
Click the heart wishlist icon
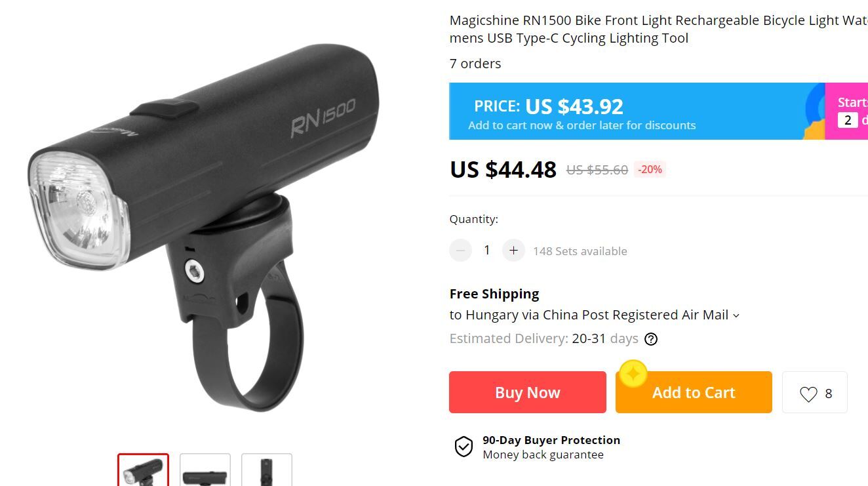[x=808, y=394]
